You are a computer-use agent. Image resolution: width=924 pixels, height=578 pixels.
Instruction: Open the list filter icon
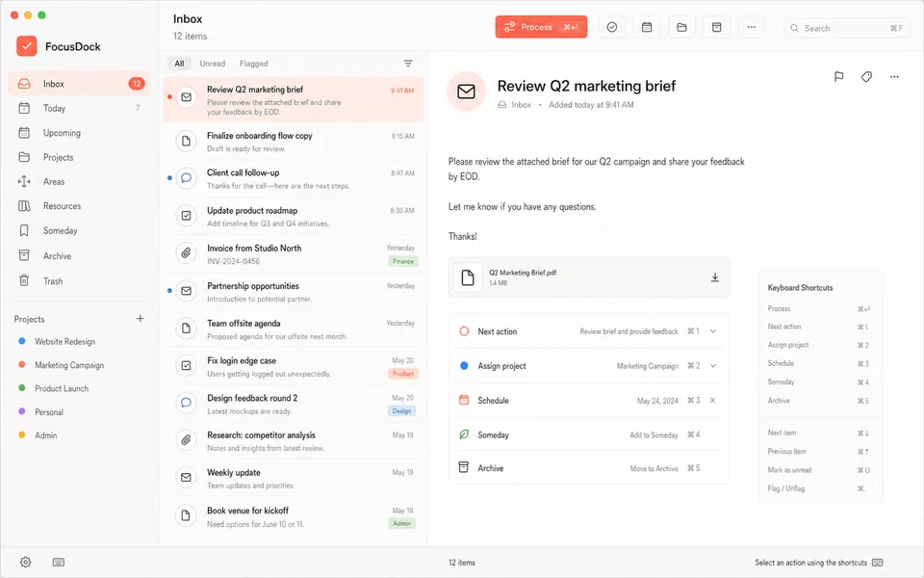[x=408, y=64]
